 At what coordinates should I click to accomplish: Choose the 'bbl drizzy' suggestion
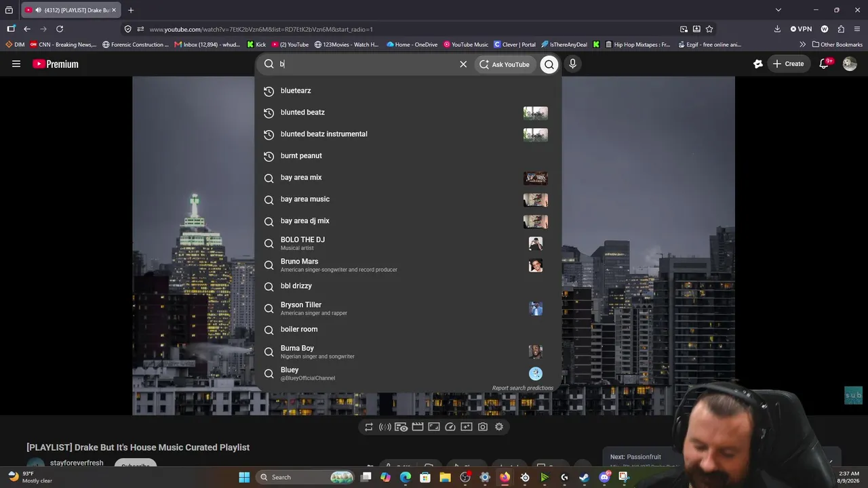coord(408,286)
